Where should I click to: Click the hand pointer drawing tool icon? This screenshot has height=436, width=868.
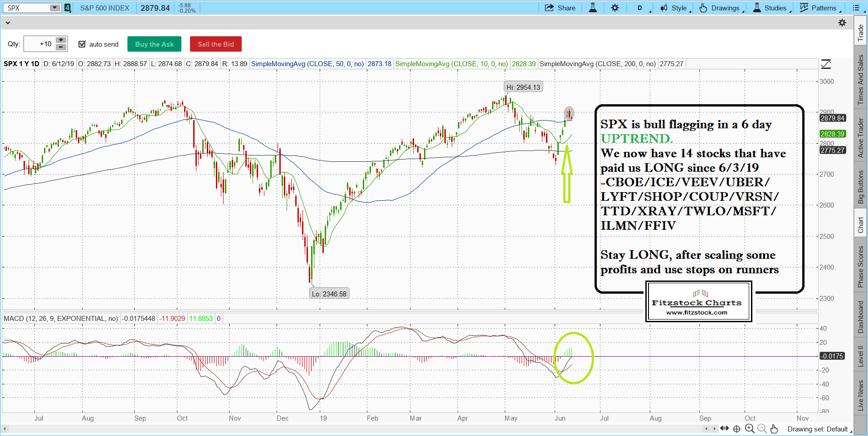774,429
